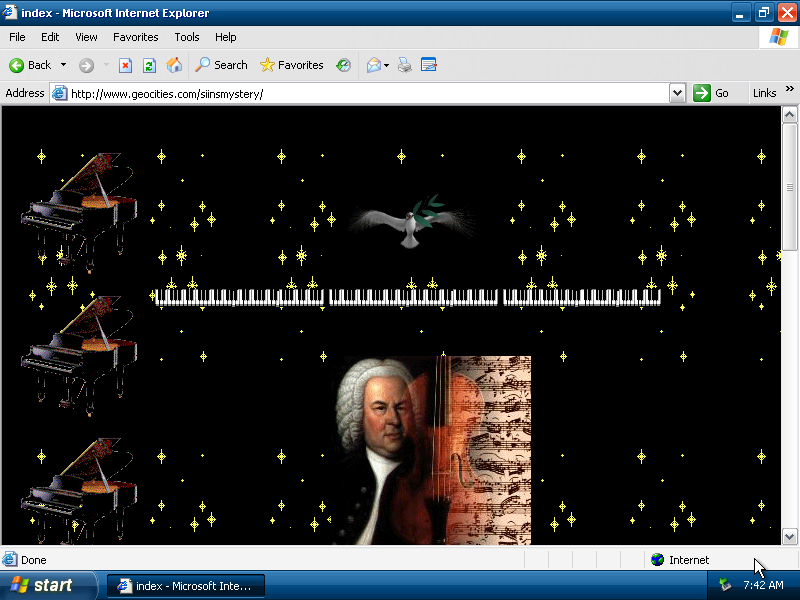Click the Internet zone label text
The height and width of the screenshot is (600, 800).
pyautogui.click(x=689, y=560)
